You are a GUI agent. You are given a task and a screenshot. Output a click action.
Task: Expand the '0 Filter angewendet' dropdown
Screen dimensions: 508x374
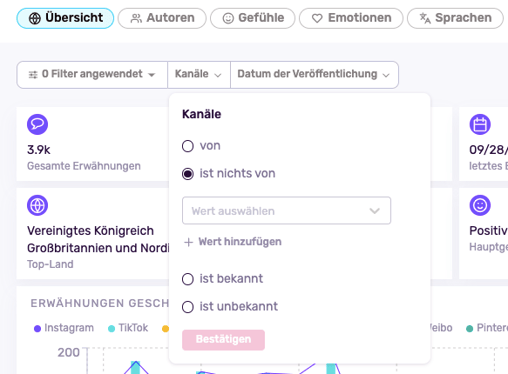tap(92, 75)
